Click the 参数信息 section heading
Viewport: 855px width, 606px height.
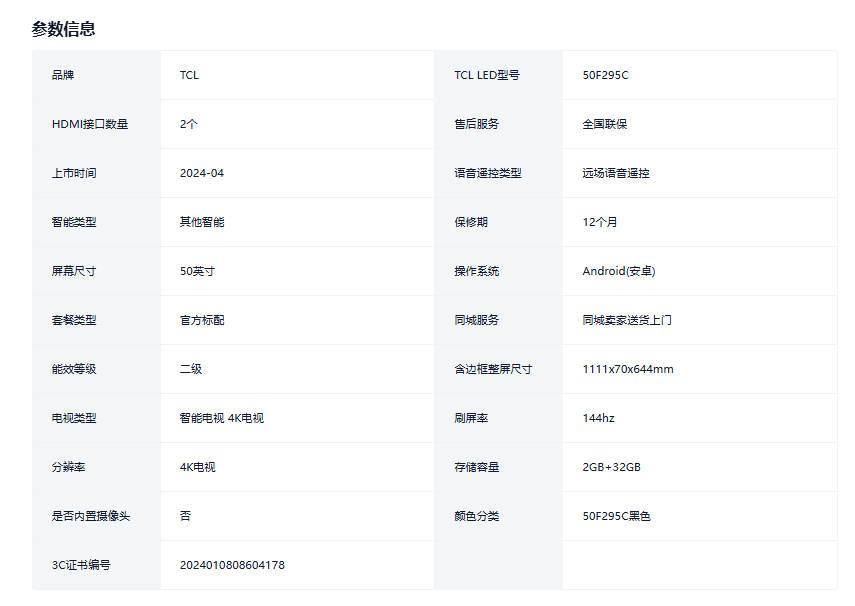pyautogui.click(x=63, y=29)
